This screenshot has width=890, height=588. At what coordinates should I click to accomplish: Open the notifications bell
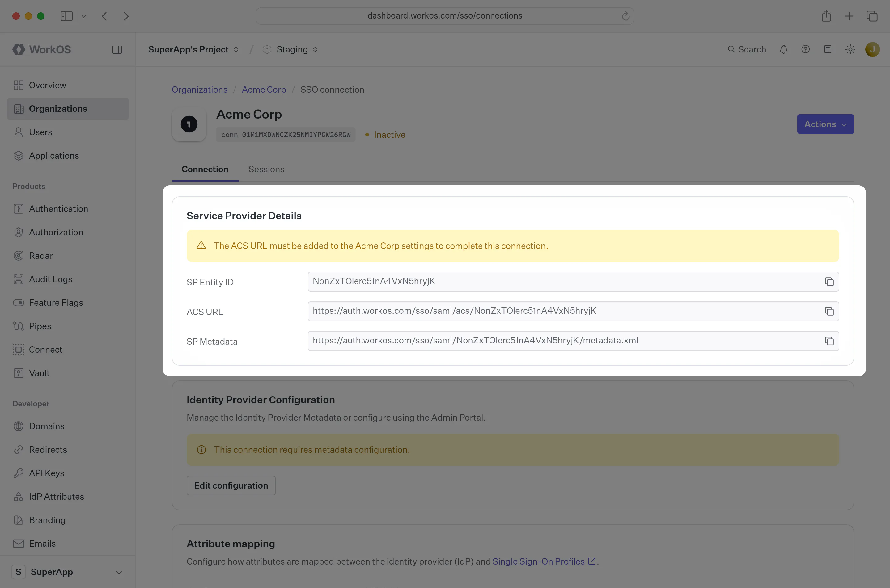783,49
